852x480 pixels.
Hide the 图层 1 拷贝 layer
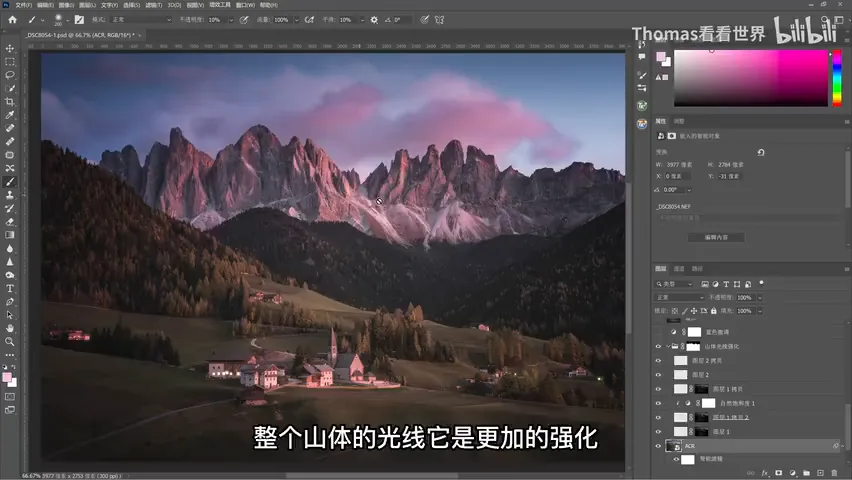pos(658,389)
